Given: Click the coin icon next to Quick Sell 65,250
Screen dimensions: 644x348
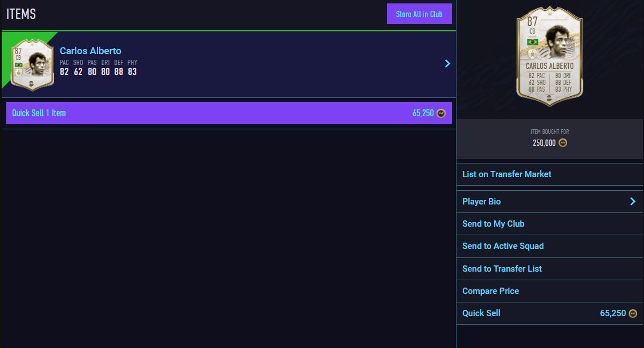Looking at the screenshot, I should click(x=633, y=313).
